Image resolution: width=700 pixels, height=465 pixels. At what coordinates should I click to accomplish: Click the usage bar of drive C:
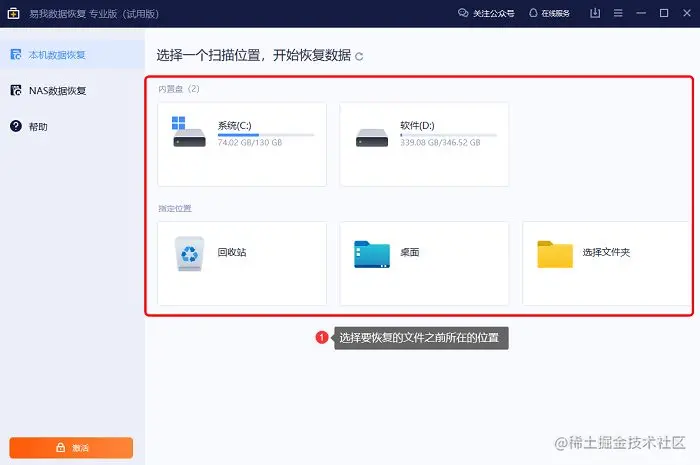click(266, 135)
